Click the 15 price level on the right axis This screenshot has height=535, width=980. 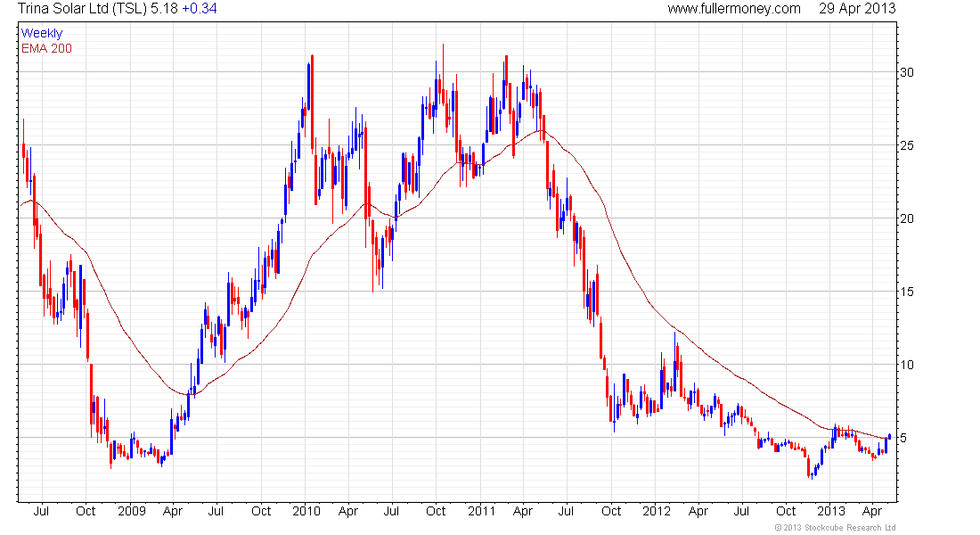(x=907, y=292)
